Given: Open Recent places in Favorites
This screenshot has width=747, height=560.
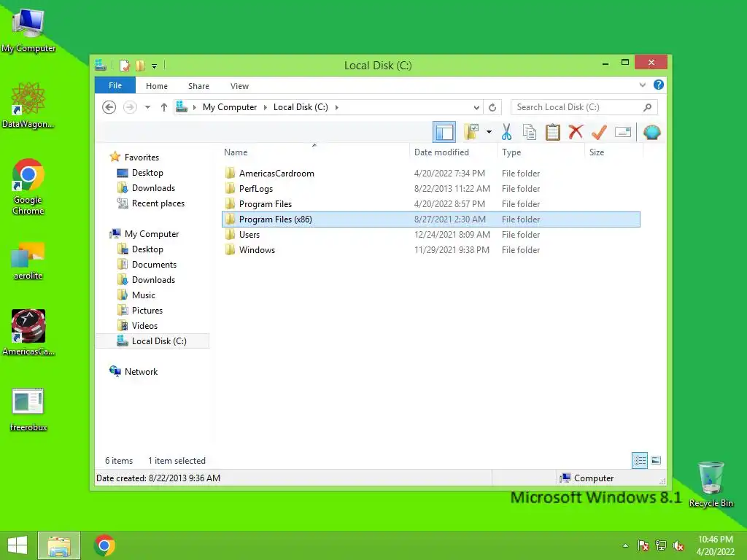Looking at the screenshot, I should pos(158,203).
